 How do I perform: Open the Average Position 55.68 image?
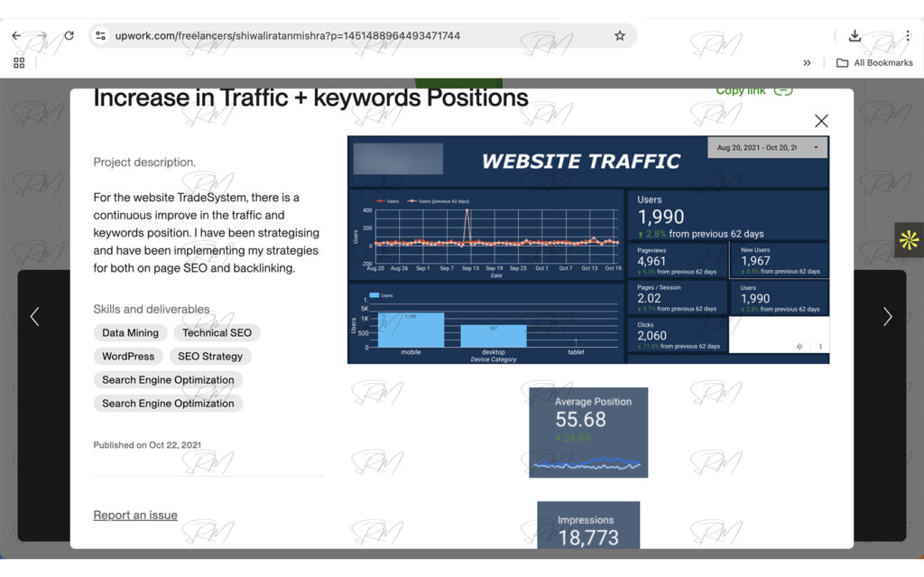point(588,433)
